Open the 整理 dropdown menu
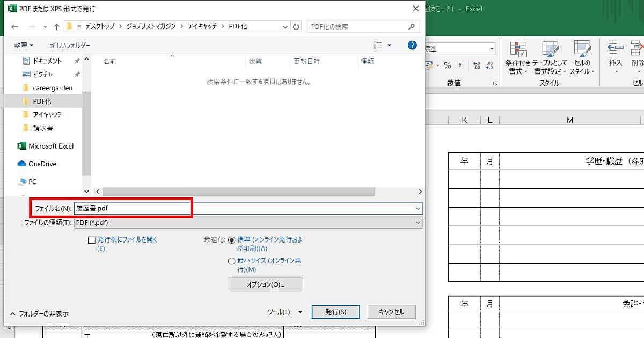The height and width of the screenshot is (338, 644). click(x=23, y=46)
